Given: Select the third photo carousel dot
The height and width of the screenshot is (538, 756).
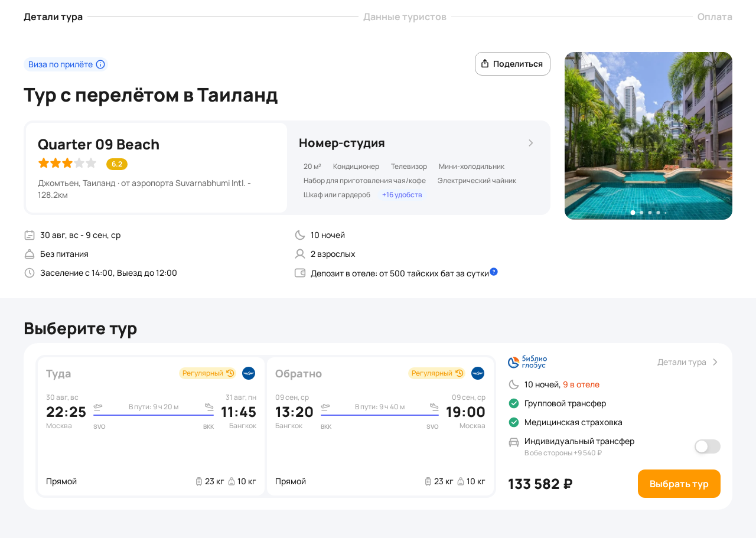Looking at the screenshot, I should (650, 213).
